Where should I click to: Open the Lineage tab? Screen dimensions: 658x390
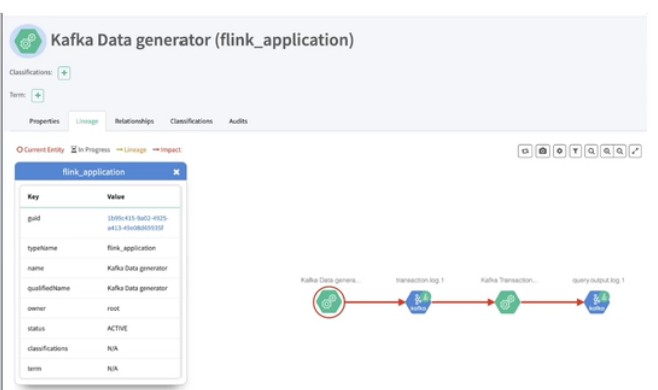point(87,121)
